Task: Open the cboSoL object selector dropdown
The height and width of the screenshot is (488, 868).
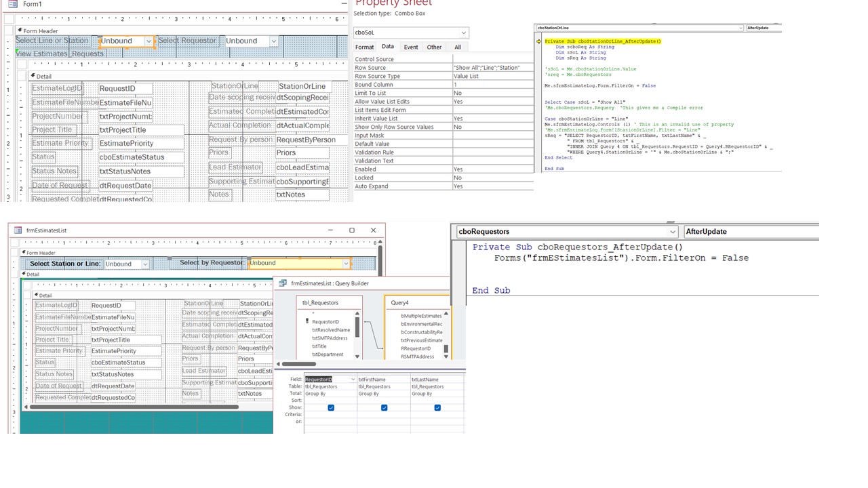Action: [464, 33]
